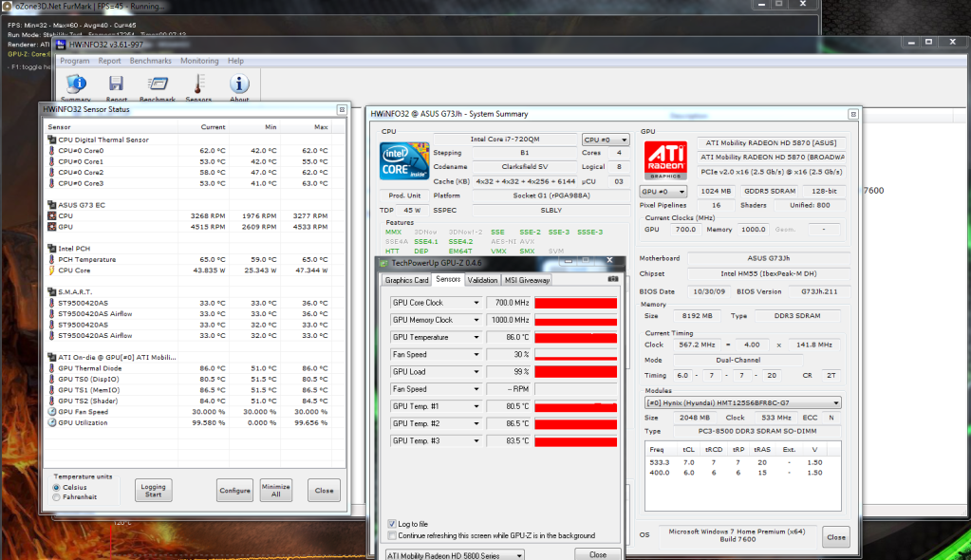Click the Intel Core i7 logo
Image resolution: width=971 pixels, height=560 pixels.
click(404, 161)
